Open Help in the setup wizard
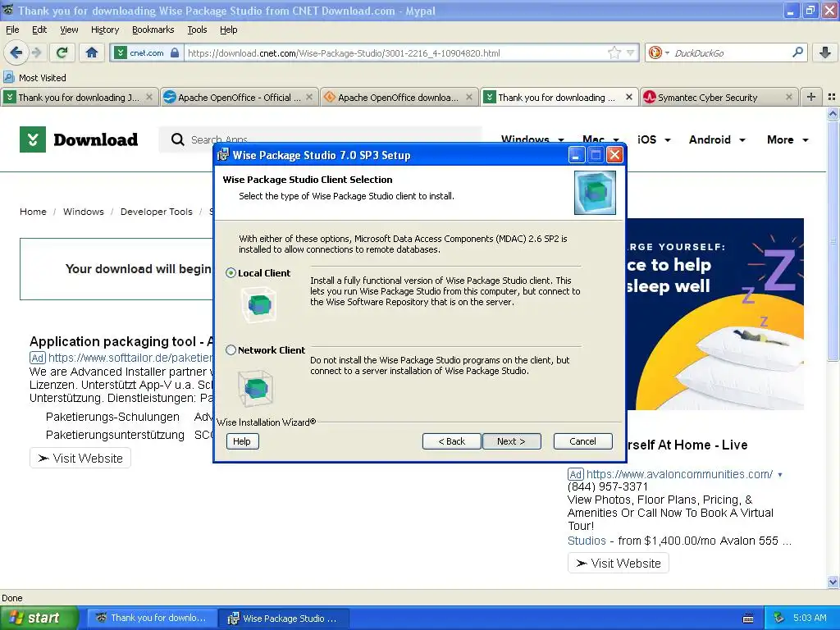The height and width of the screenshot is (630, 840). click(x=242, y=441)
